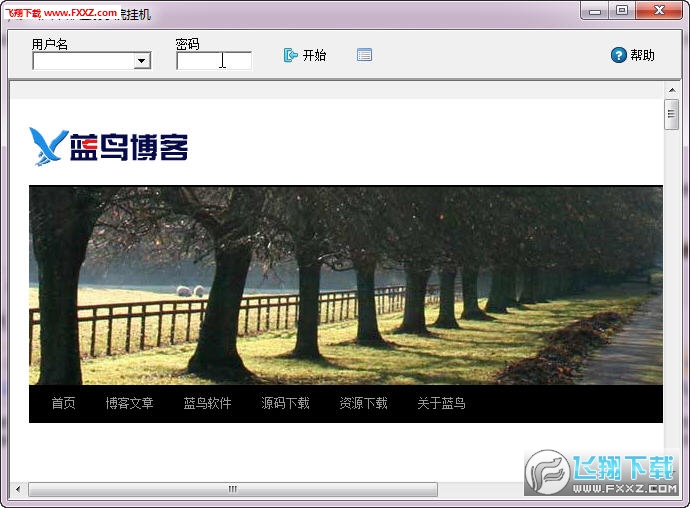The image size is (690, 508).
Task: Maximize the application window
Action: point(622,11)
